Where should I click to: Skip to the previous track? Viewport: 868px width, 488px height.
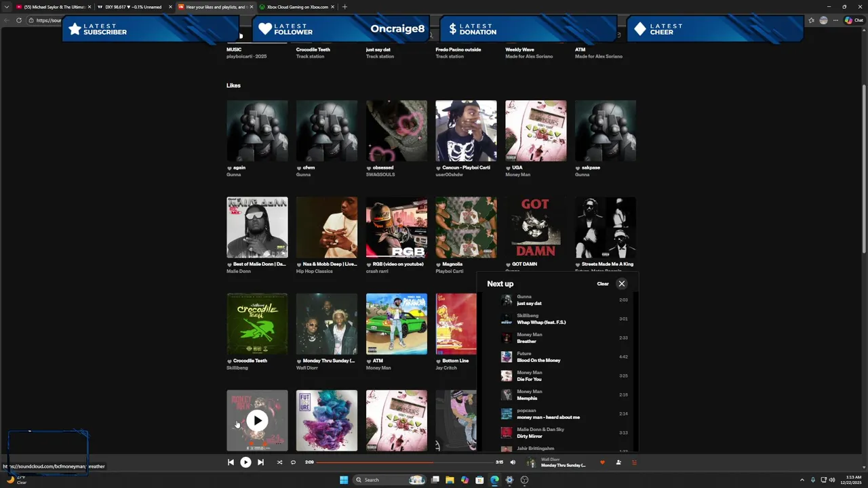231,462
